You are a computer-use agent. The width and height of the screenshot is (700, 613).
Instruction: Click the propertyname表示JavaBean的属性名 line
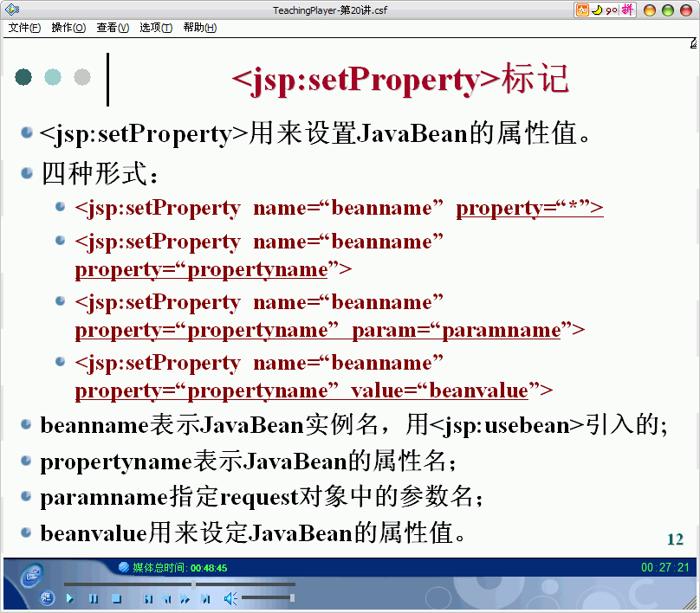(x=248, y=461)
